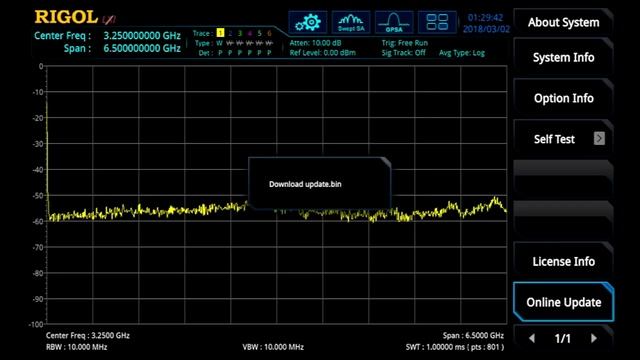The image size is (640, 360).
Task: Start Online Update
Action: pos(563,302)
